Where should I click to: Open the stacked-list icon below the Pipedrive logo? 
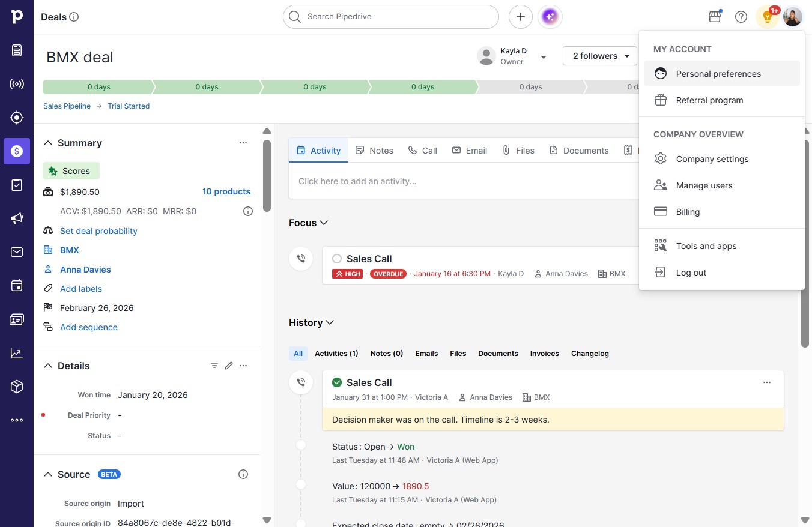point(17,50)
